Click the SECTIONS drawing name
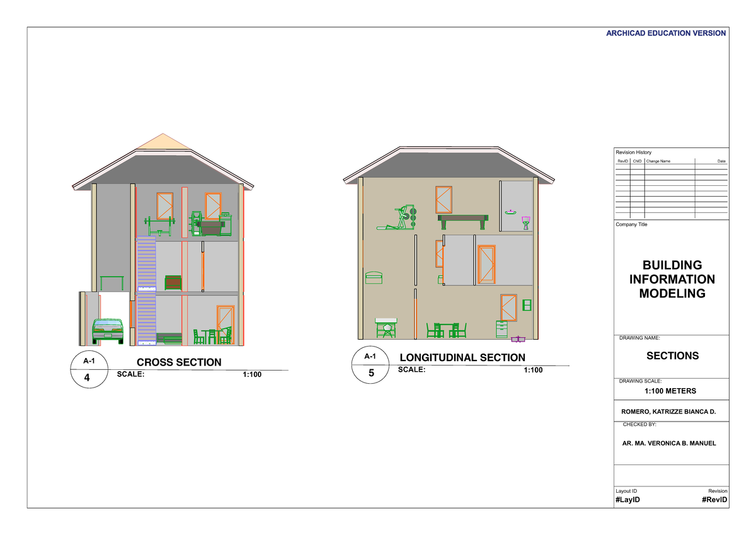Image resolution: width=756 pixels, height=535 pixels. click(x=673, y=355)
